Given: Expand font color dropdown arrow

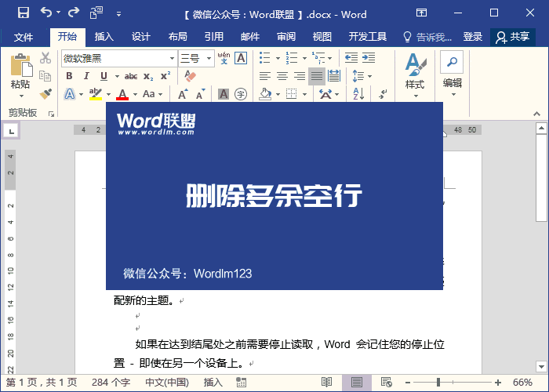Looking at the screenshot, I should tap(135, 95).
